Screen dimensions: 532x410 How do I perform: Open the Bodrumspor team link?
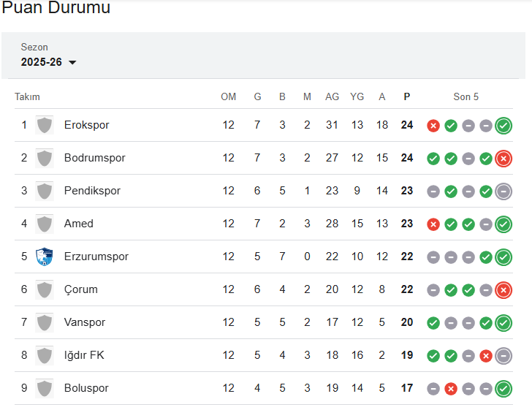pos(95,158)
